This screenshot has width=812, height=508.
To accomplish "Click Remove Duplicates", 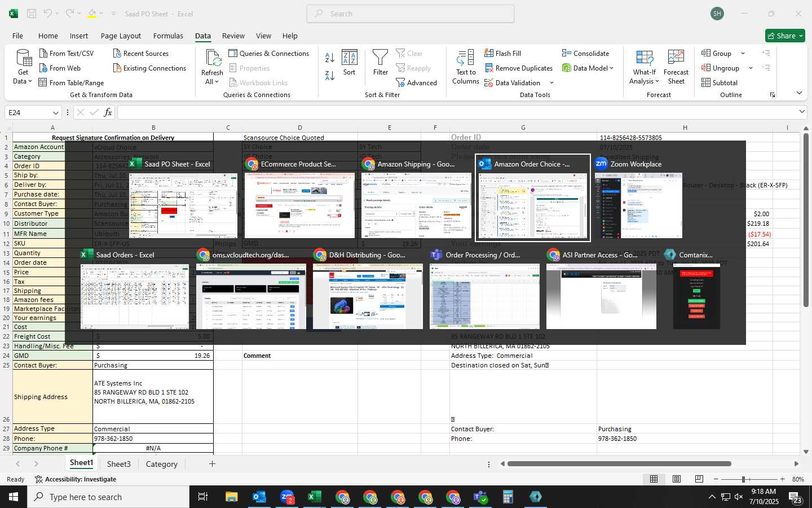I will (x=518, y=68).
